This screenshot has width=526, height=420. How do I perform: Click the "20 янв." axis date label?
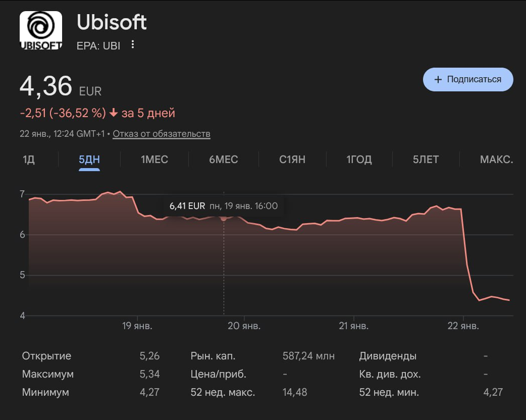tap(244, 326)
